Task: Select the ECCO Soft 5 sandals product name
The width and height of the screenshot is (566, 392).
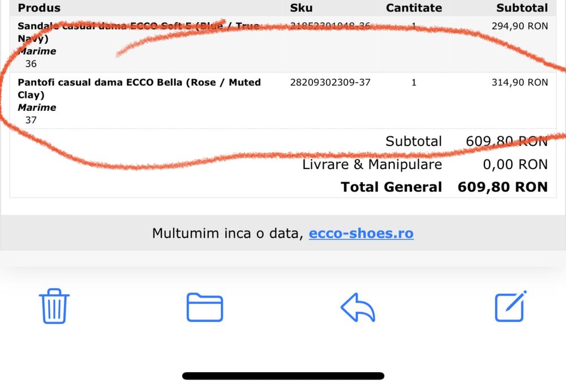Action: pyautogui.click(x=138, y=32)
